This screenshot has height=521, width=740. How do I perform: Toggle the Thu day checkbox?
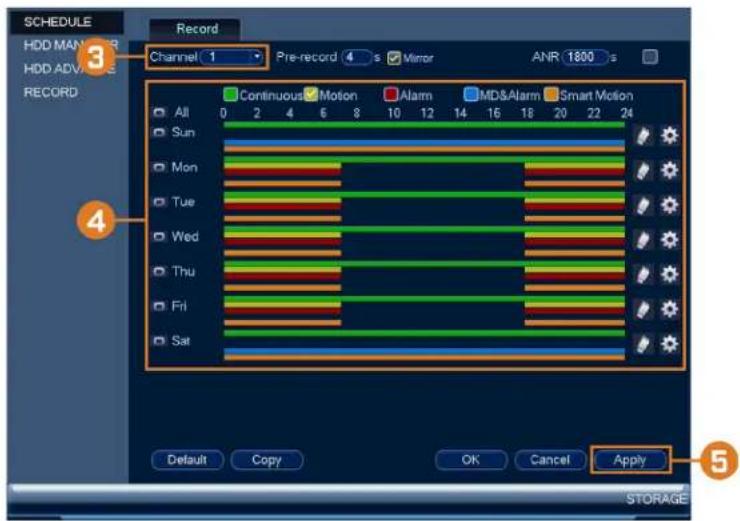[x=160, y=271]
